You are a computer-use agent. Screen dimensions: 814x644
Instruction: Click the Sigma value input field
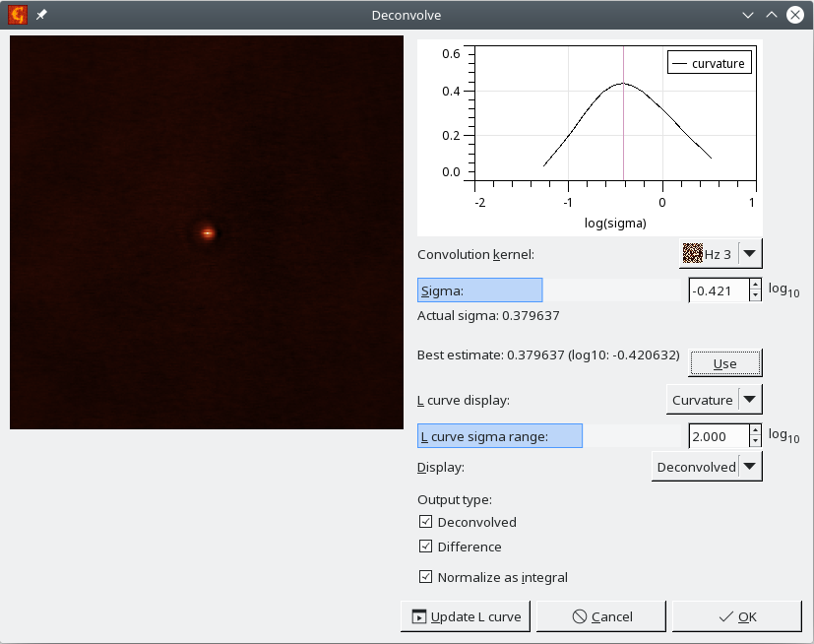[719, 290]
